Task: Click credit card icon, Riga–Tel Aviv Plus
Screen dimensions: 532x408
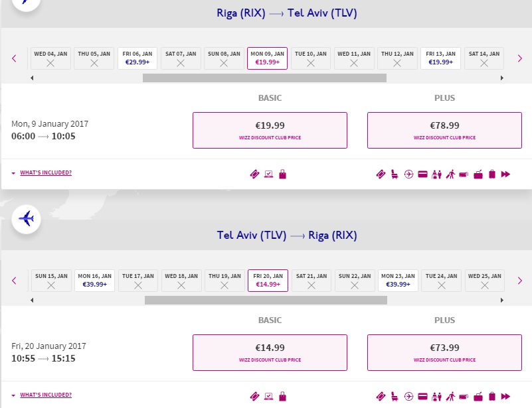Action: coord(422,174)
